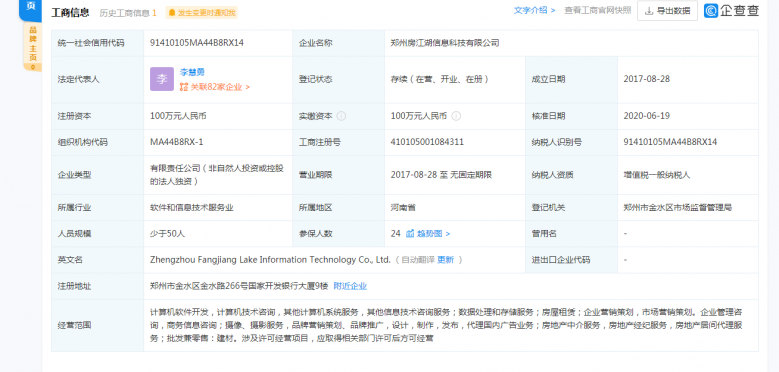
Task: Select the 工商信息 heading tab
Action: [70, 12]
